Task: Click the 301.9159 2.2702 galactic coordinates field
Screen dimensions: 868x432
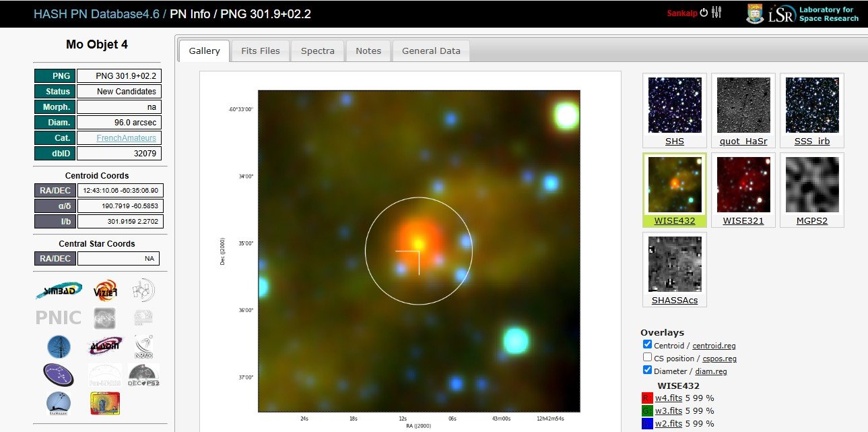Action: coord(121,221)
